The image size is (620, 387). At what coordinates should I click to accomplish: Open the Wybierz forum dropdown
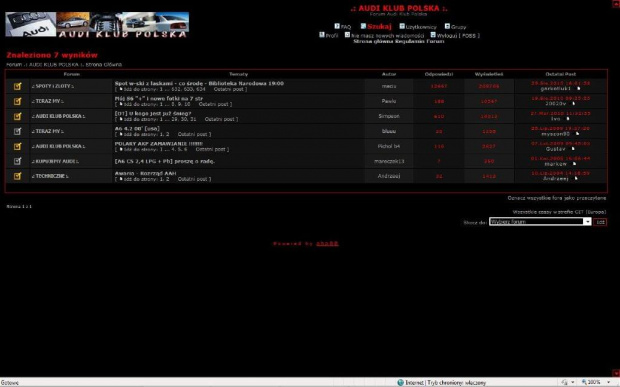pos(540,222)
